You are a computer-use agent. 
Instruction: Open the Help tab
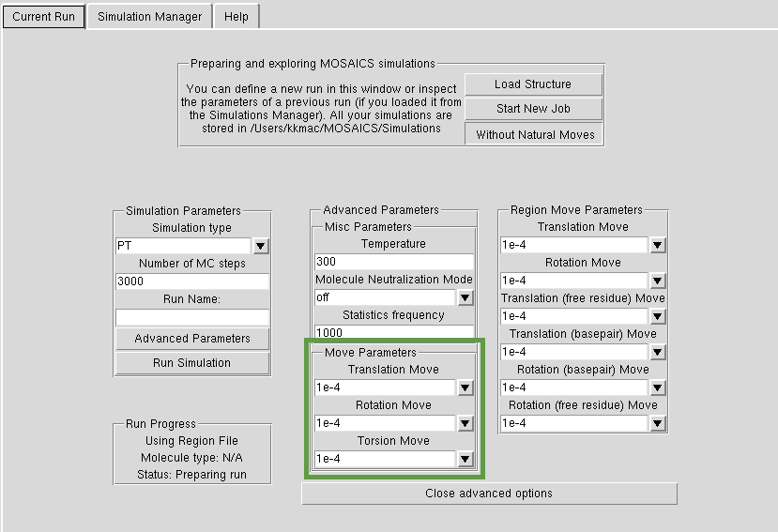[236, 16]
